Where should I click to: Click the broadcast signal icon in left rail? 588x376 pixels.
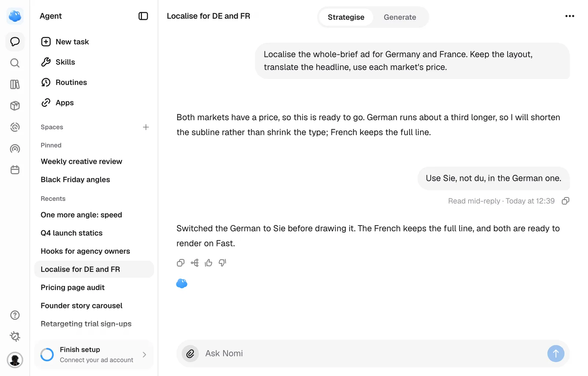click(15, 149)
